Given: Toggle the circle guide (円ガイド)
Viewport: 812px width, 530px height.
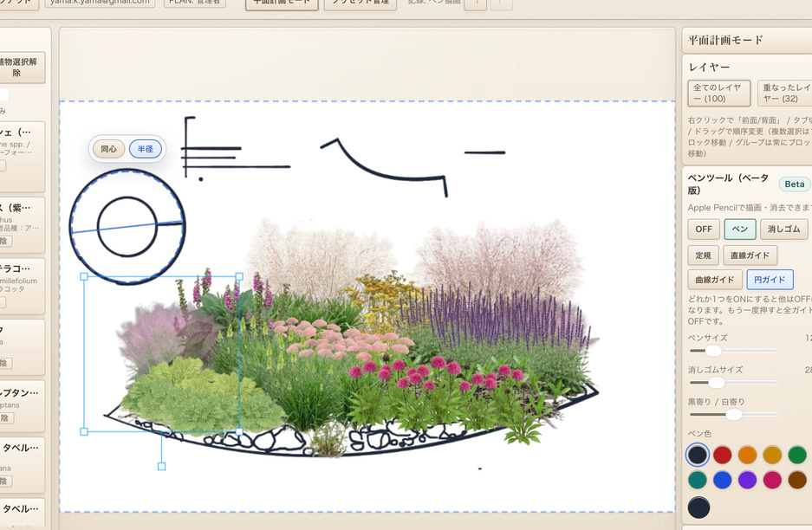Looking at the screenshot, I should (x=770, y=280).
